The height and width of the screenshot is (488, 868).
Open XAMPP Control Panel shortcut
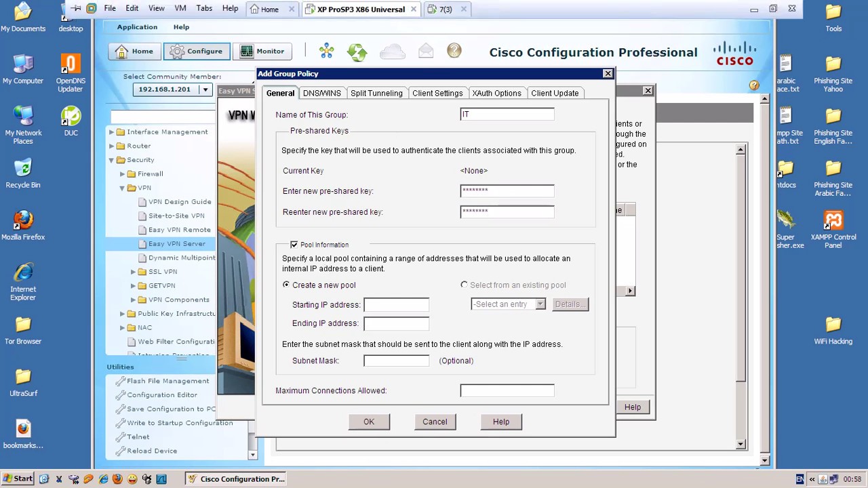click(833, 230)
